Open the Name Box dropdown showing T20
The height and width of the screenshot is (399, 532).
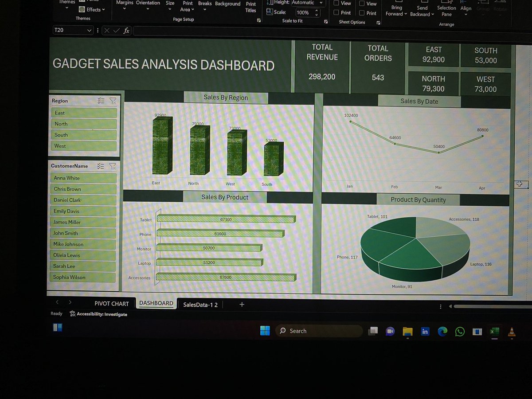click(x=89, y=30)
